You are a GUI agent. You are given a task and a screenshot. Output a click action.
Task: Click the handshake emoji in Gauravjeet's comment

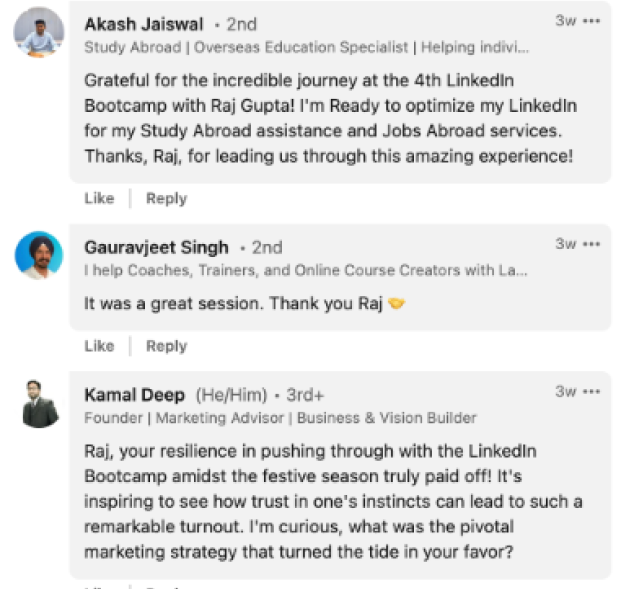click(397, 303)
